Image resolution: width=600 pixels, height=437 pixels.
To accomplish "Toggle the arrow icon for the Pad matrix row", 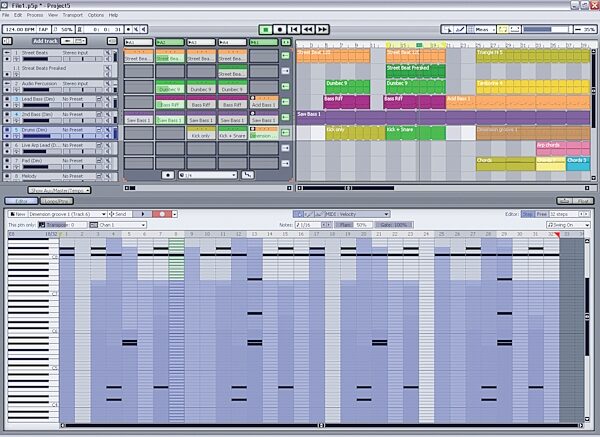I will (x=285, y=163).
